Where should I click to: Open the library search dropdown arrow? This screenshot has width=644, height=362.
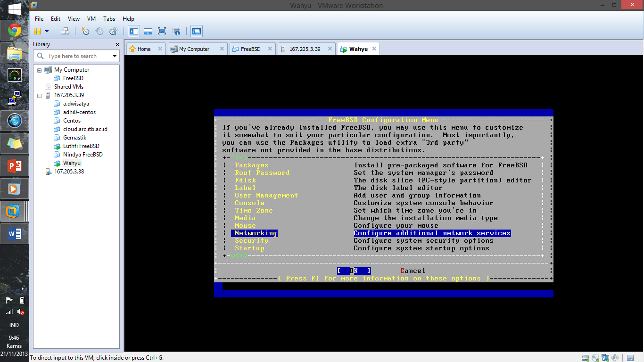pos(115,56)
